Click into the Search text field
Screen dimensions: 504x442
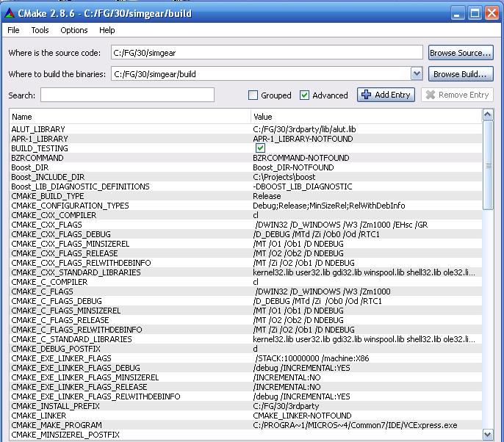coord(127,95)
